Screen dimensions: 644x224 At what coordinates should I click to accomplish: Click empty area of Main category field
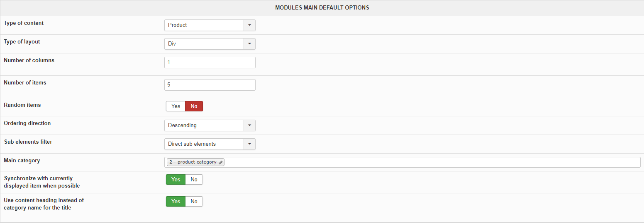pos(415,162)
